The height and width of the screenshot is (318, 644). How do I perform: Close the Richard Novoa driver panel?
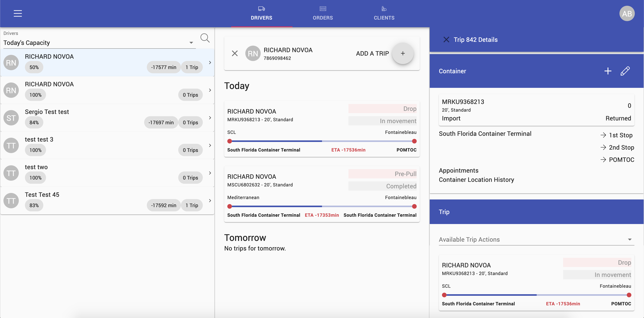tap(234, 53)
